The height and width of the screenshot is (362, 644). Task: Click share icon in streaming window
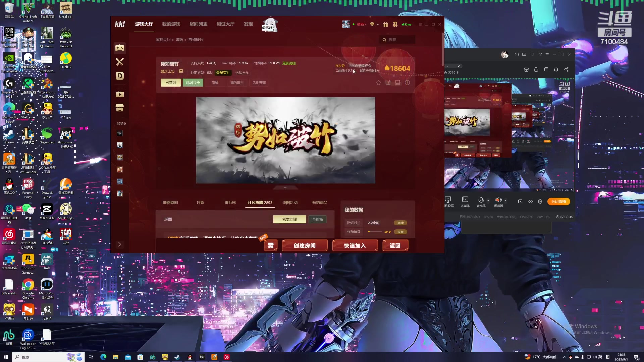point(566,69)
